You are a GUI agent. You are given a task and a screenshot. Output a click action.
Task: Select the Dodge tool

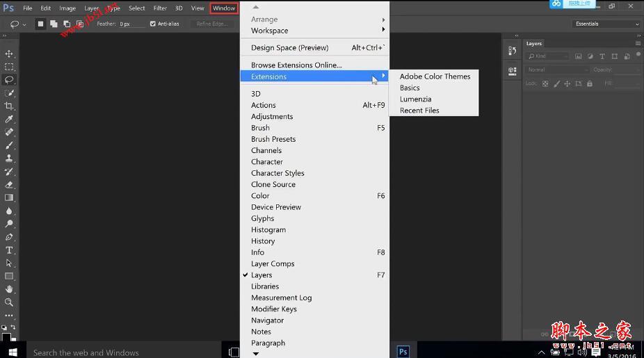pos(8,224)
